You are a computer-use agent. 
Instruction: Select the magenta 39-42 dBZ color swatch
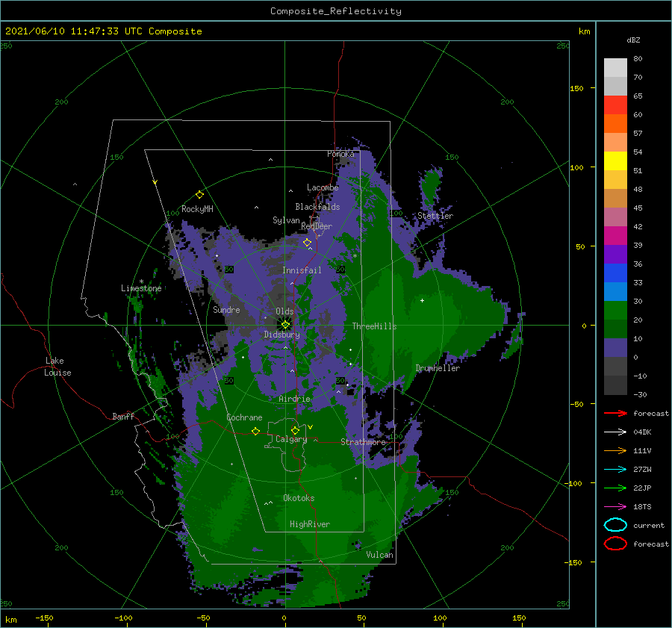(615, 236)
